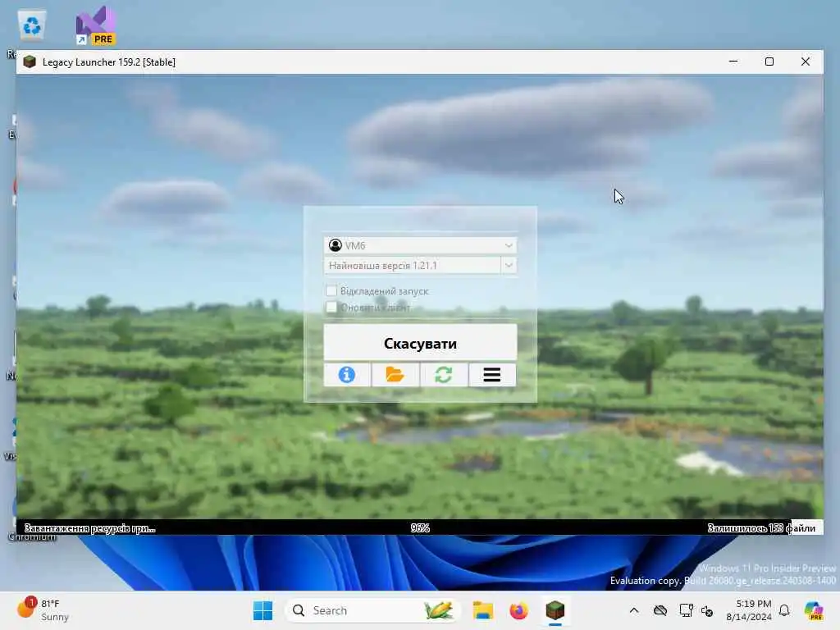This screenshot has height=630, width=840.
Task: Click the muted volume tray icon
Action: (x=707, y=610)
